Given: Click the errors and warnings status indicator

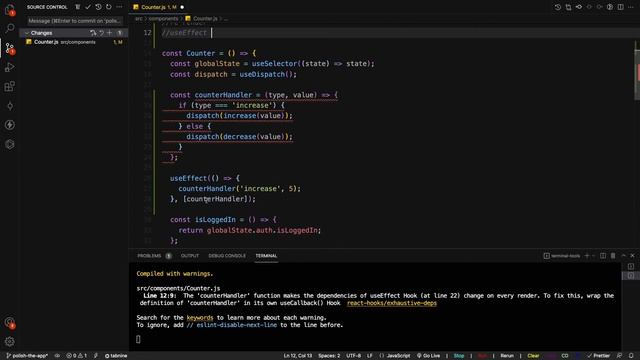Looking at the screenshot, I should (x=77, y=356).
